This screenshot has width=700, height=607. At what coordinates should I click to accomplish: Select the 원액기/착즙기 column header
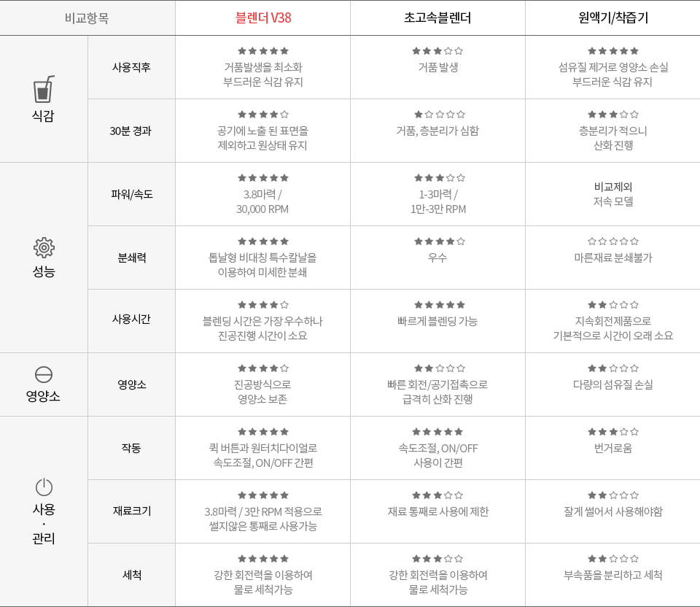tap(613, 18)
